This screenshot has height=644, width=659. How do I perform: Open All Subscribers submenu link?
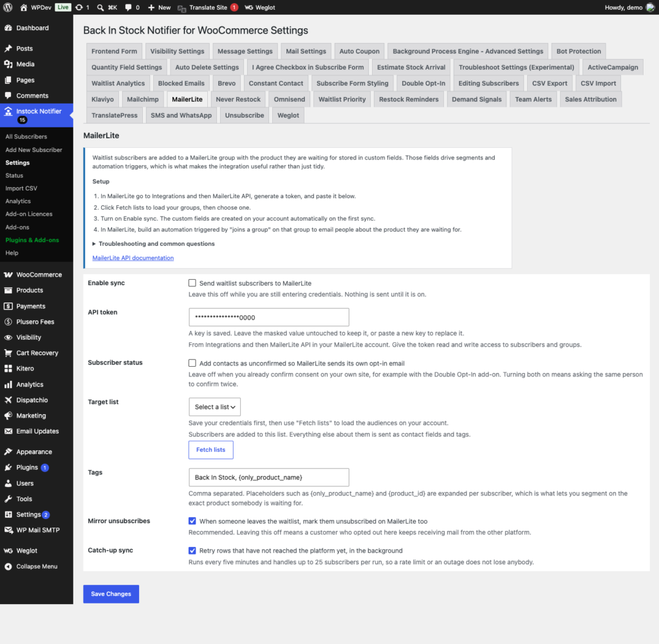tap(26, 136)
